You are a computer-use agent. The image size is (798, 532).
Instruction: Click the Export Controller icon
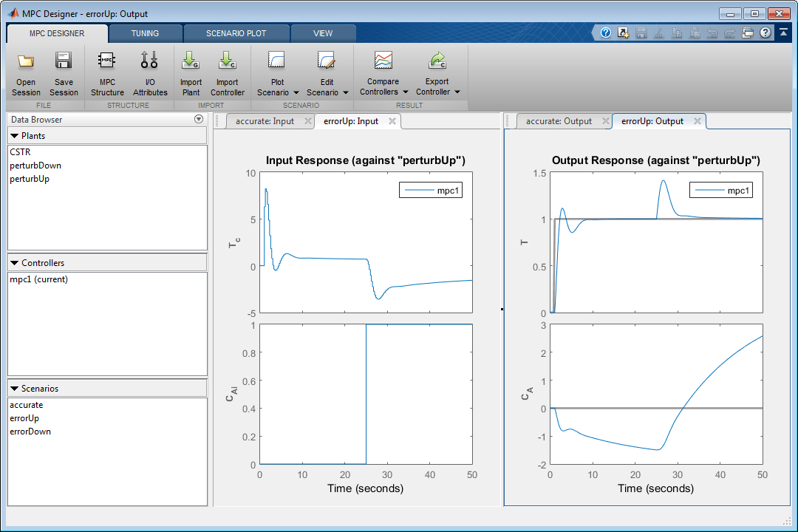point(437,60)
